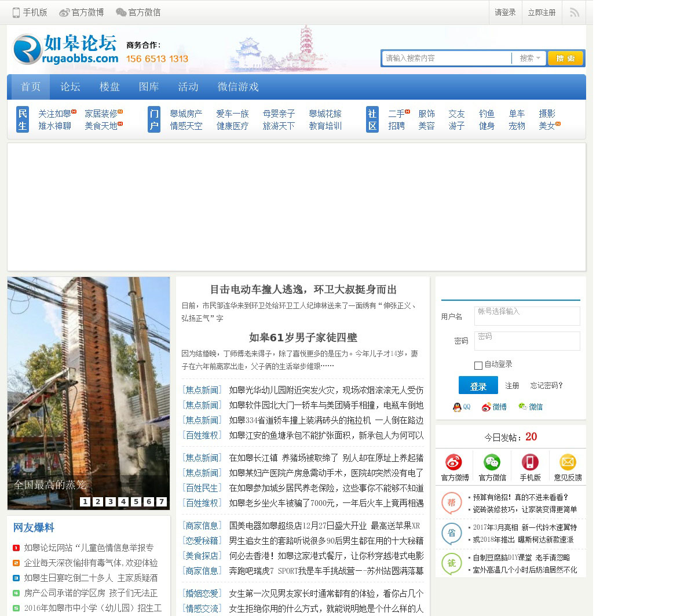Open the 论坛 navigation tab
The width and height of the screenshot is (695, 616).
pyautogui.click(x=70, y=87)
